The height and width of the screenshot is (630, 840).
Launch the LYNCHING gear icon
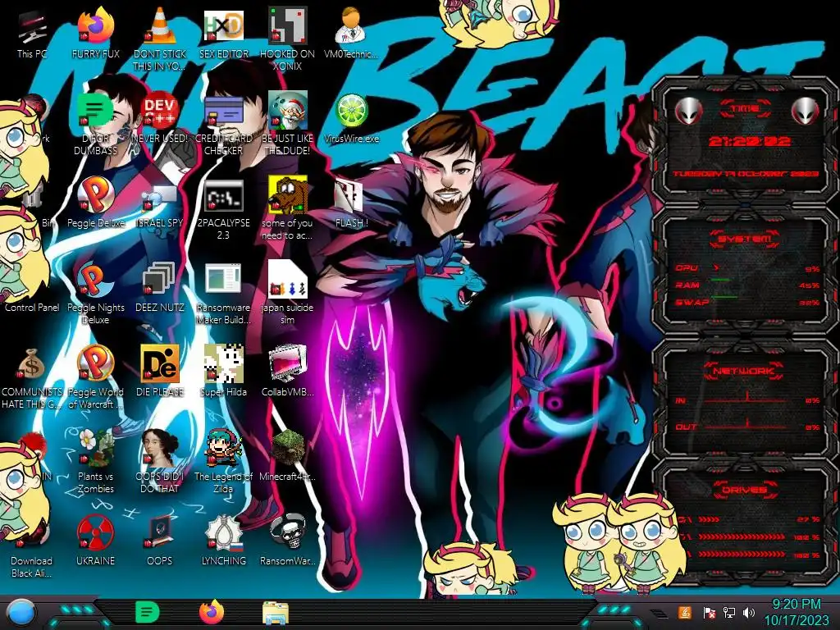(223, 532)
